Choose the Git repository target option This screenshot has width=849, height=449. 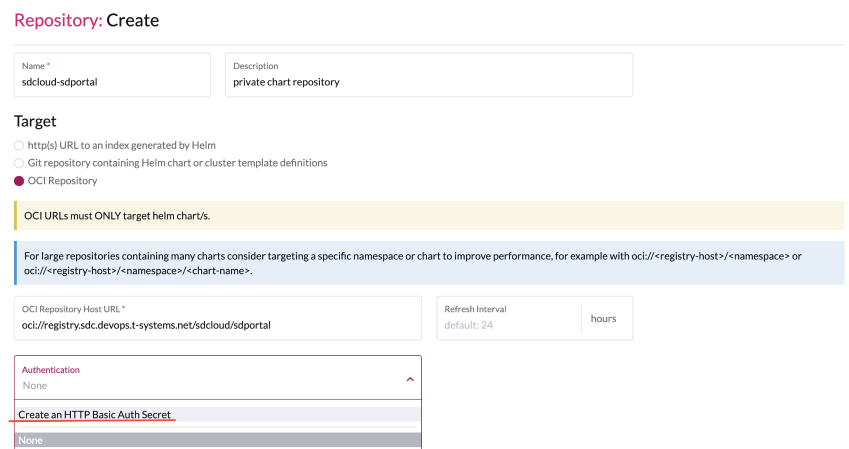point(19,162)
